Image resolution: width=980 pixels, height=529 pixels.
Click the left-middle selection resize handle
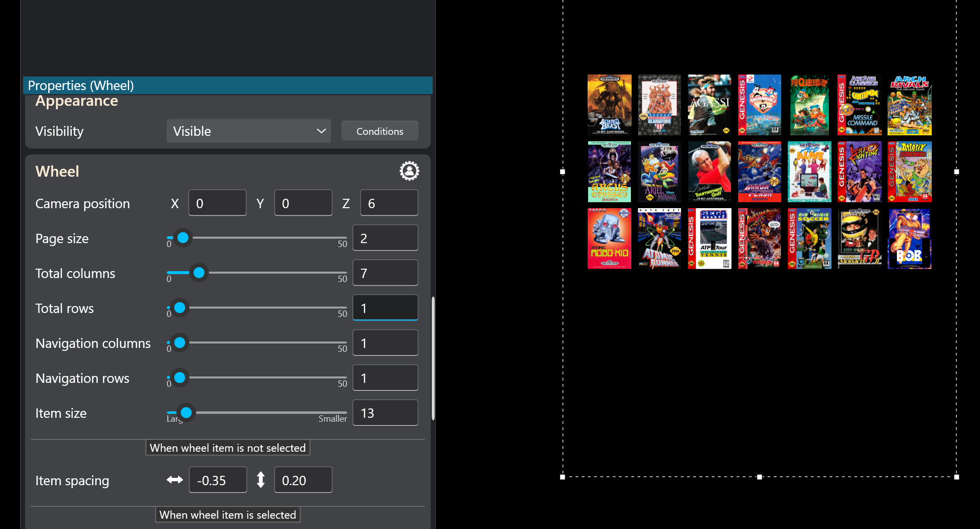pos(563,172)
